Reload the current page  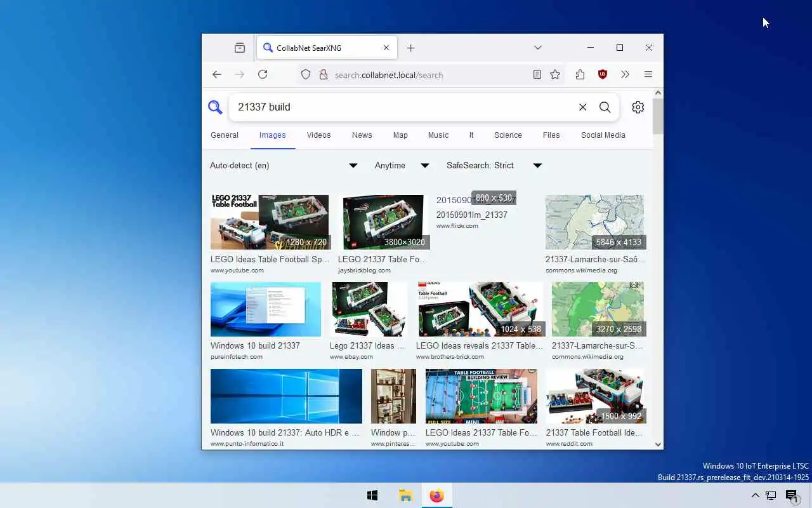point(263,74)
